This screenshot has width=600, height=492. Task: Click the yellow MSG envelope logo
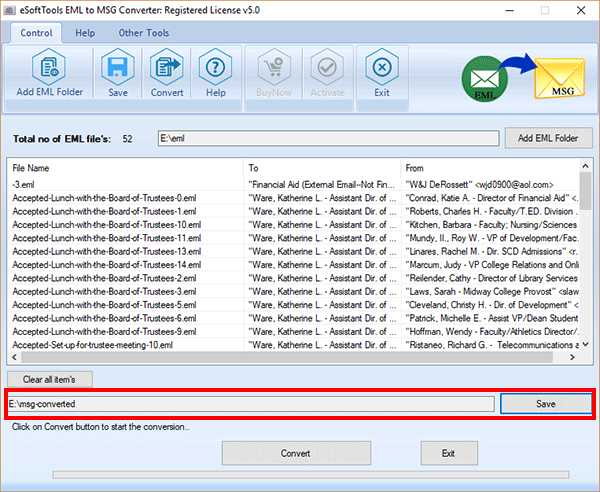tap(560, 78)
